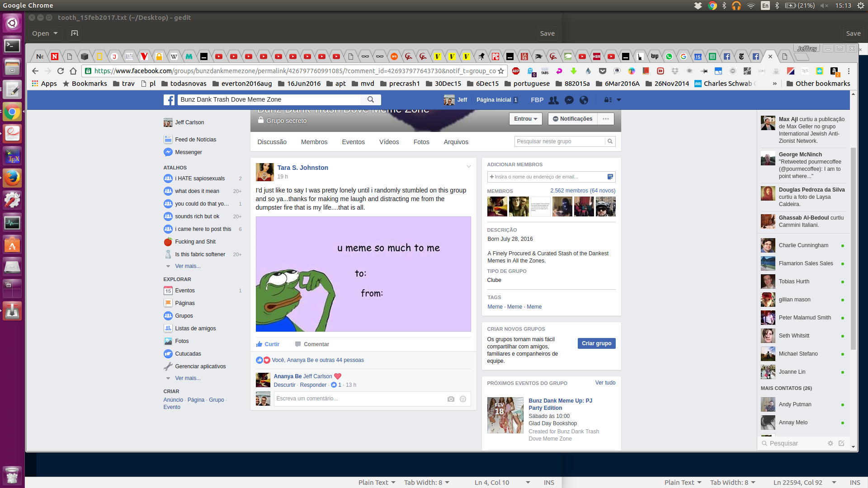Expand Ver mais under Atalhos

point(188,266)
